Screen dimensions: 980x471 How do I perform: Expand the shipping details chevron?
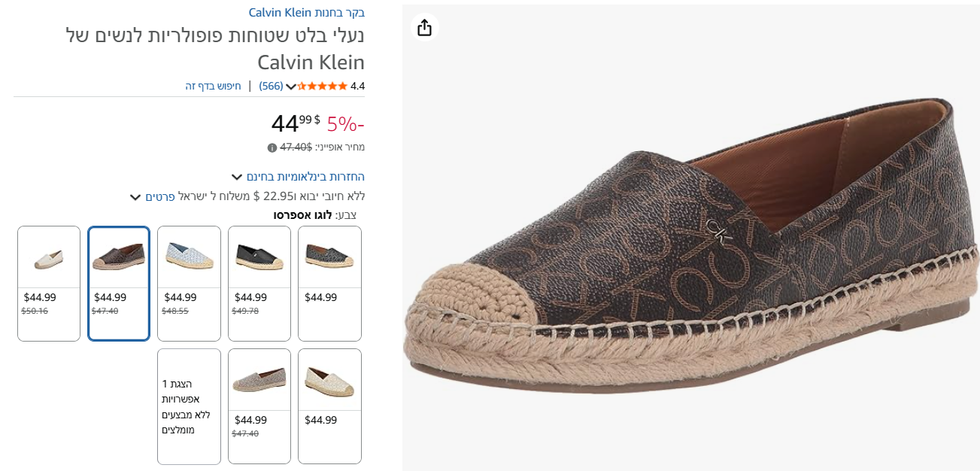tap(135, 197)
